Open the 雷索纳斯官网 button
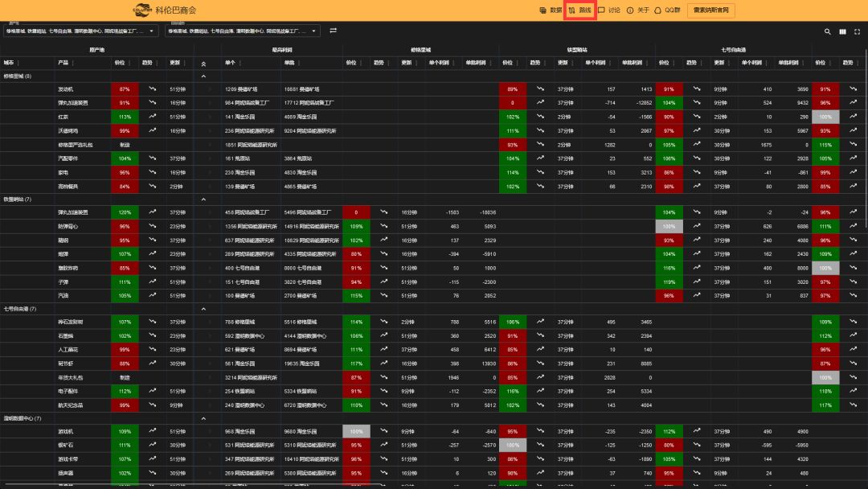The width and height of the screenshot is (868, 489). pyautogui.click(x=711, y=10)
